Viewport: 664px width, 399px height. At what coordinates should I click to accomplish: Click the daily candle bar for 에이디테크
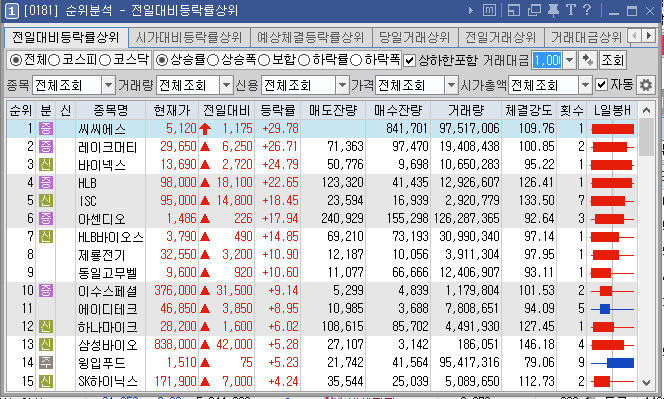coord(612,309)
